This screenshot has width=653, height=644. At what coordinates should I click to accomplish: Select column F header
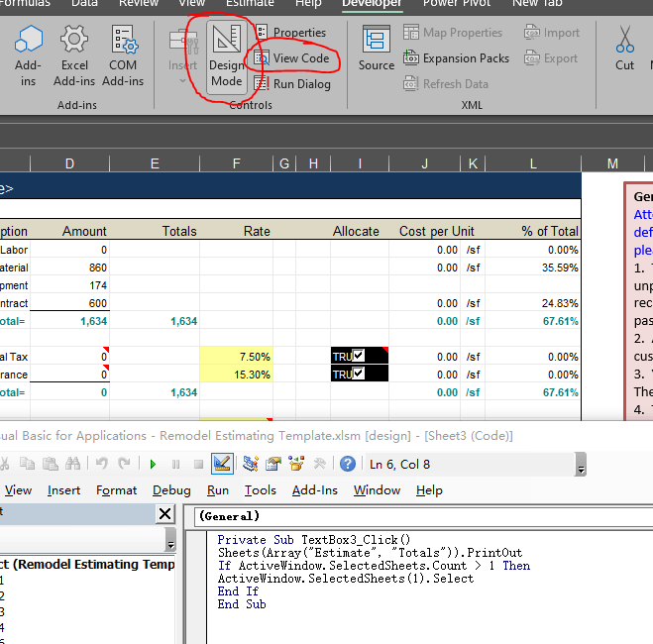tap(236, 163)
